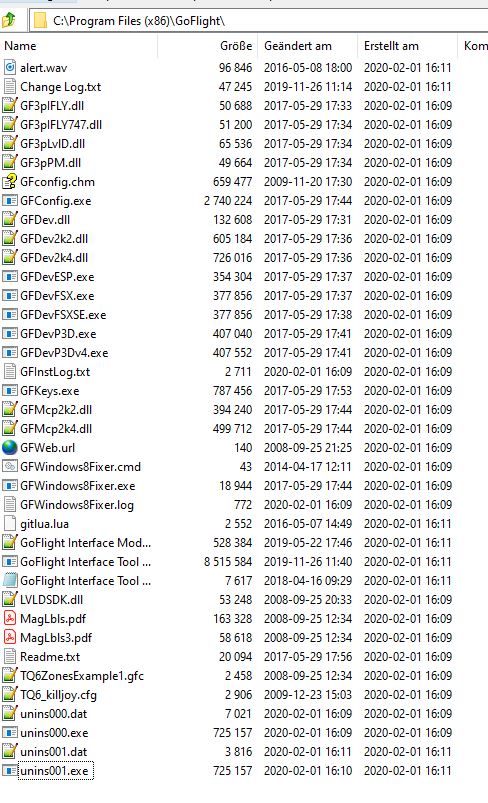Select the Change Log.txt file
The image size is (488, 803).
tap(60, 87)
